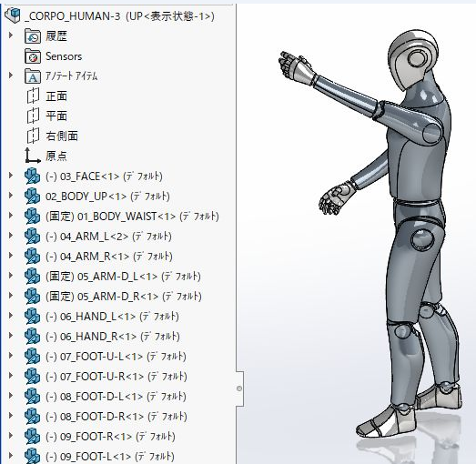
Task: Expand the 04_ARM_L component tree
Action: point(11,236)
